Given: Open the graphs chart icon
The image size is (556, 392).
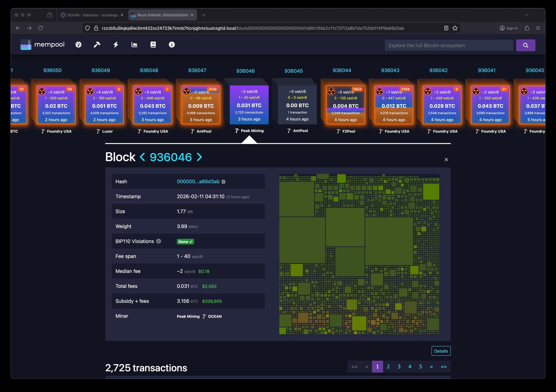Looking at the screenshot, I should click(x=134, y=45).
